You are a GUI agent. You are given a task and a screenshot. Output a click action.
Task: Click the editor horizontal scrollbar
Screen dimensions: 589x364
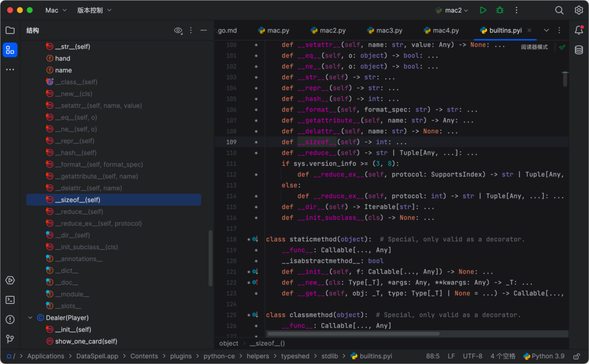pyautogui.click(x=353, y=334)
